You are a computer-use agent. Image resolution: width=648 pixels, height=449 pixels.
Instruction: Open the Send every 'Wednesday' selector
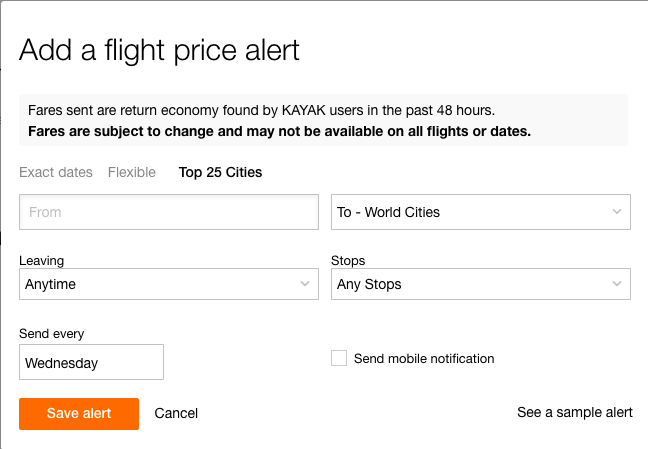91,363
